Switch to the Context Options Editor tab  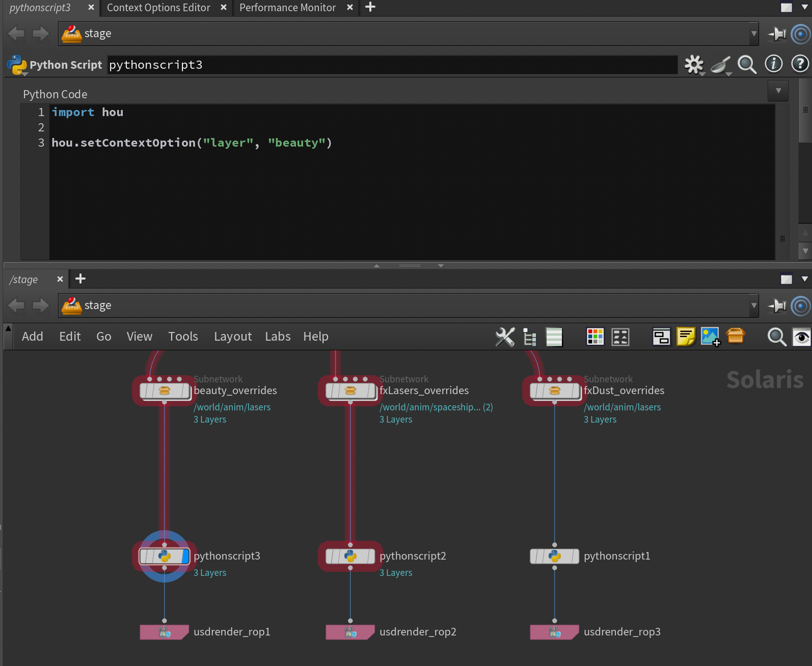point(158,8)
